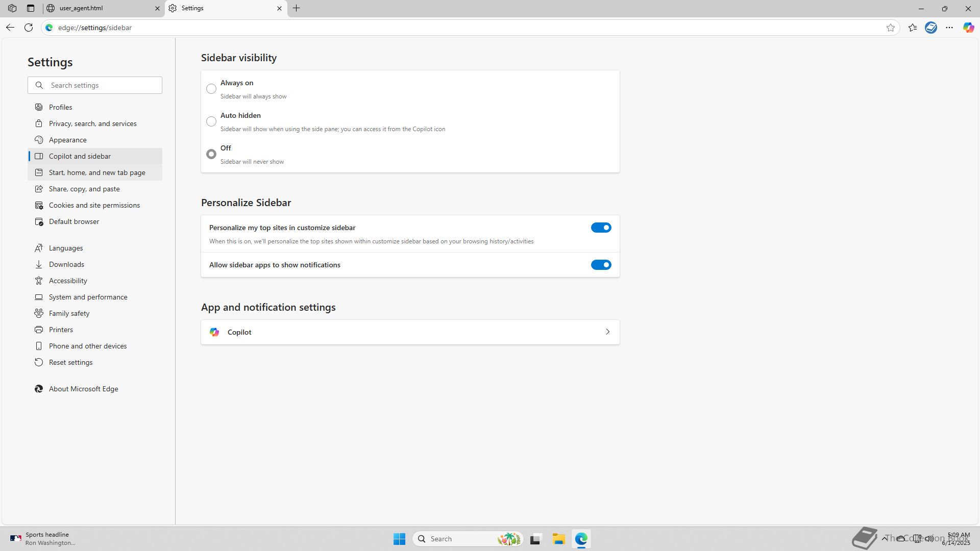Screen dimensions: 980x551
Task: Expand the Copilot app settings chevron
Action: tap(607, 332)
